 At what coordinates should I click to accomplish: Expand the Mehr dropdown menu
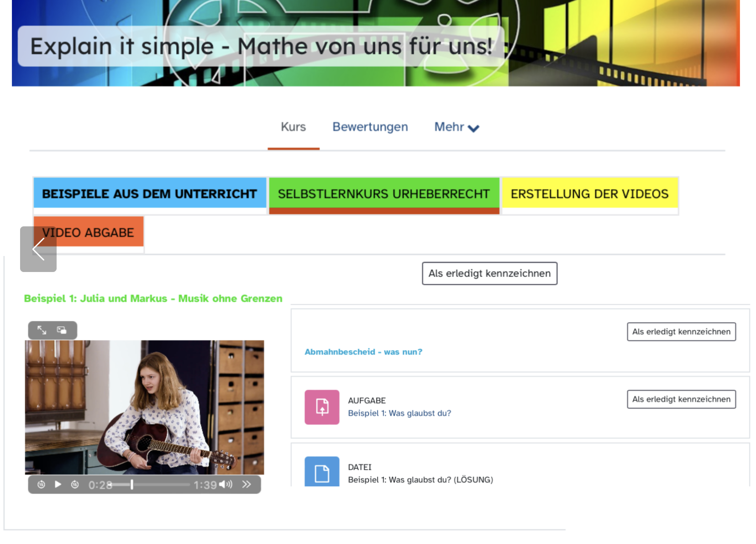click(x=457, y=127)
